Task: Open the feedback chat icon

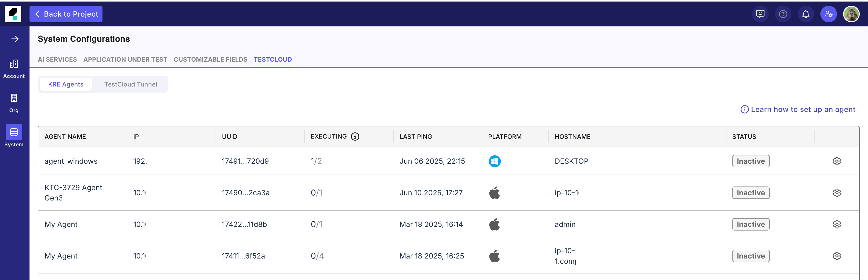Action: (760, 14)
